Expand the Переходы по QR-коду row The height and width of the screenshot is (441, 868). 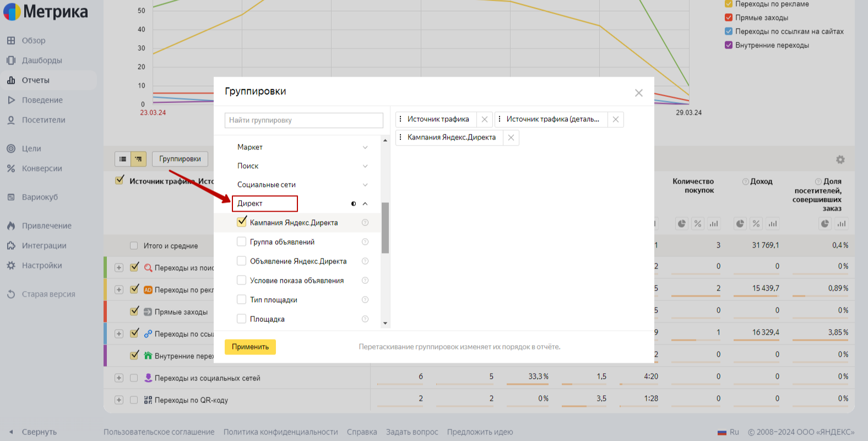click(x=119, y=400)
